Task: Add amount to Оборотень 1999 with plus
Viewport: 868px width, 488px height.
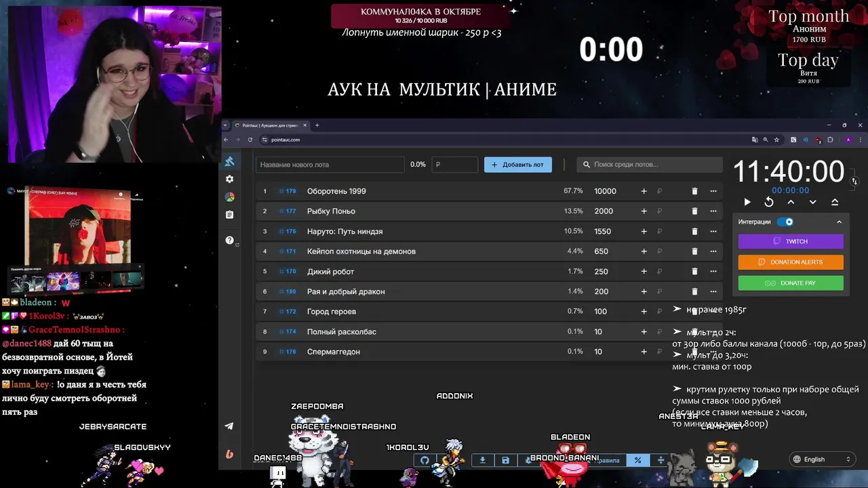Action: pyautogui.click(x=644, y=191)
